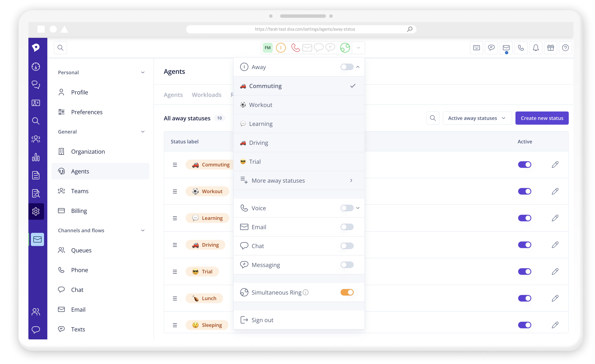Viewport: 595px width, 364px height.
Task: Open the sidebar search magnifier icon
Action: 36,121
